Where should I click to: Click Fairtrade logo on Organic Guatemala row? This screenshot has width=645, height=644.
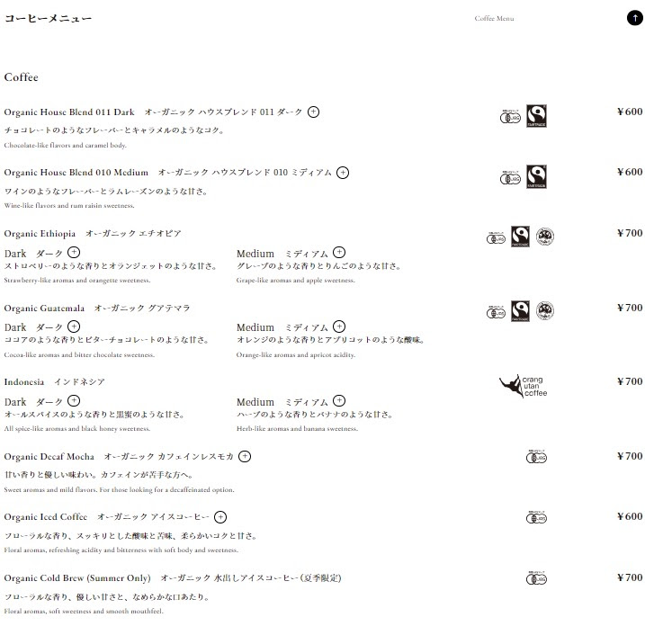click(x=520, y=311)
